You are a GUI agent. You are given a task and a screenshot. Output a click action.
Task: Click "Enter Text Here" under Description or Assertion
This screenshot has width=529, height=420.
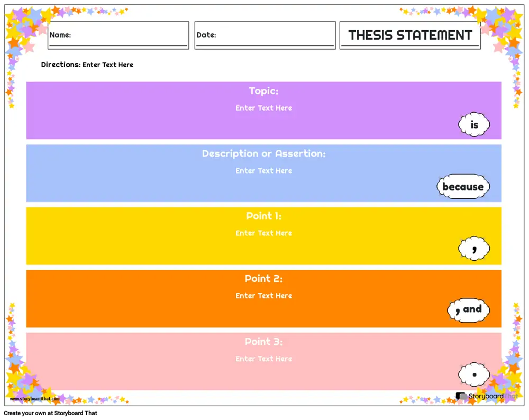coord(263,171)
